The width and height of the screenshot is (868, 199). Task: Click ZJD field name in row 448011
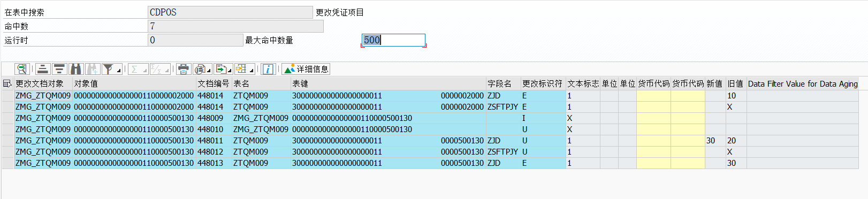click(503, 141)
